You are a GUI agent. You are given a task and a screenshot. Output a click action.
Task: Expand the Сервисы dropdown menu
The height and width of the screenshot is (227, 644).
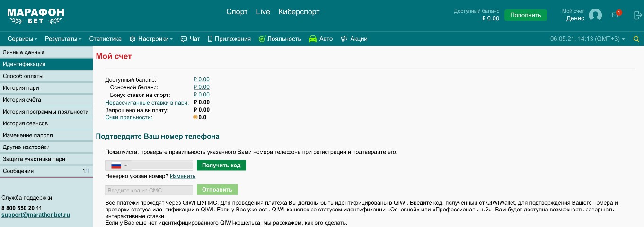pyautogui.click(x=22, y=39)
